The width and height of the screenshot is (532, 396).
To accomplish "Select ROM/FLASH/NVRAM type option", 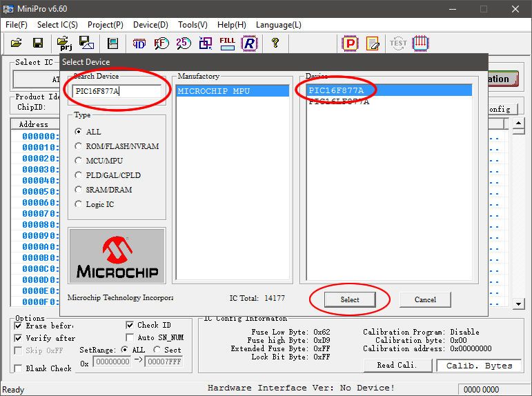I will click(x=79, y=146).
